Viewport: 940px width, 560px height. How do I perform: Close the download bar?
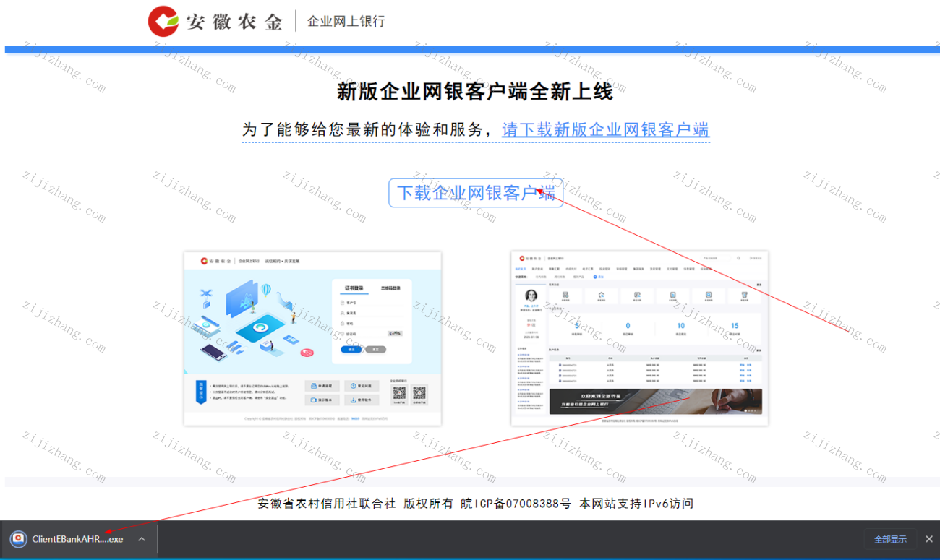(x=929, y=539)
